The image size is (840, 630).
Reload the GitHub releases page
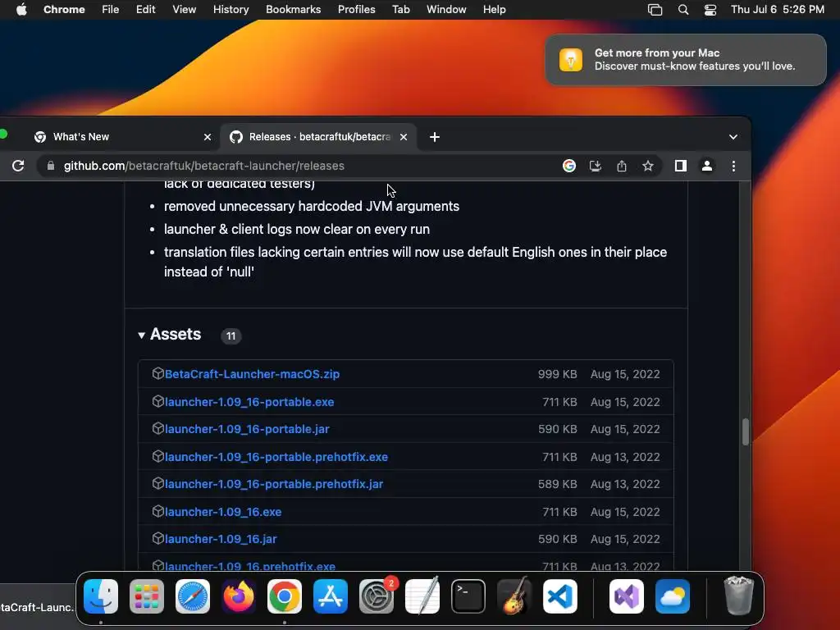click(18, 166)
